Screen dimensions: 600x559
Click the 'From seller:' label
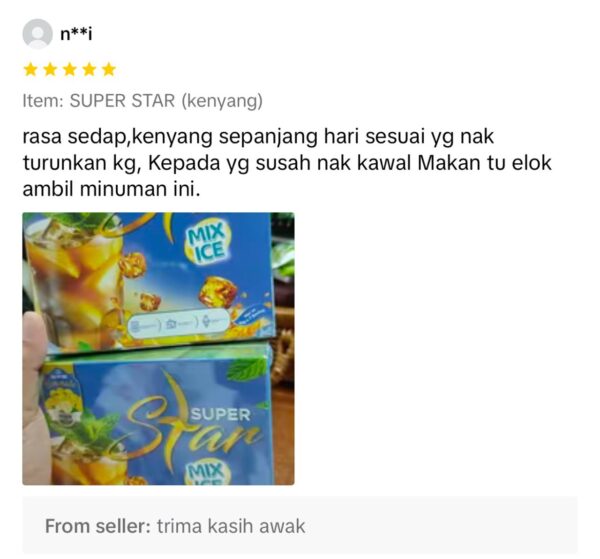pyautogui.click(x=98, y=526)
